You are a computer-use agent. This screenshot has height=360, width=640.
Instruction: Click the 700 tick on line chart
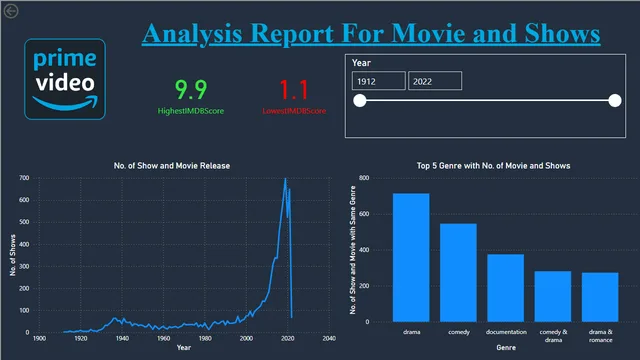point(24,178)
